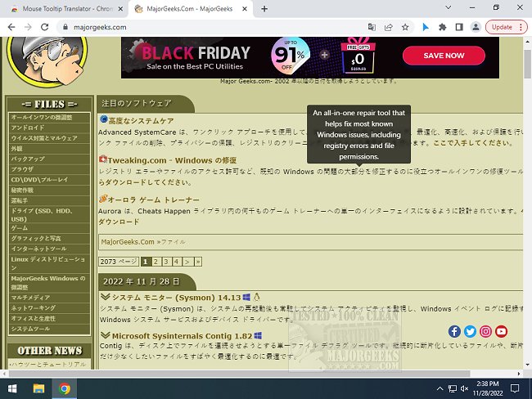
Task: Open MajorGeeks Twitter page icon
Action: pyautogui.click(x=470, y=331)
